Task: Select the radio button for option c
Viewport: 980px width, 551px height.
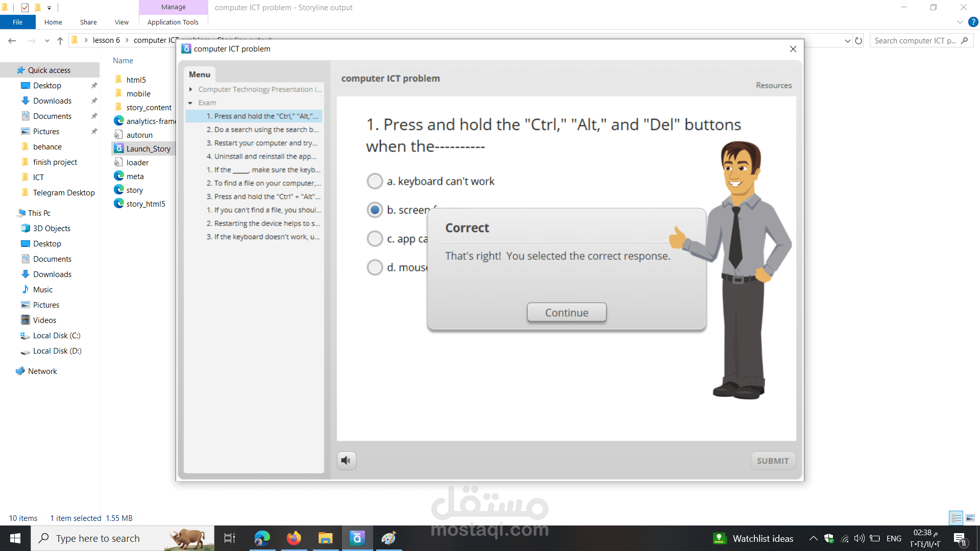Action: tap(375, 239)
